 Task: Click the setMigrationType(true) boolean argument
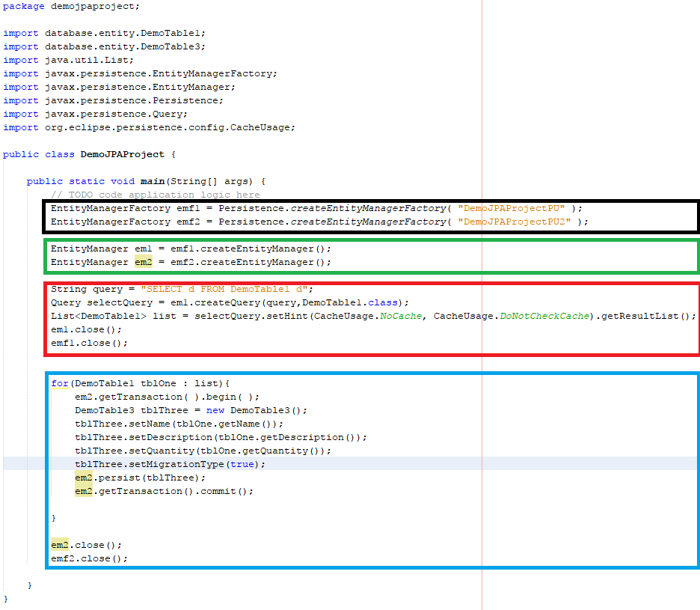[243, 463]
